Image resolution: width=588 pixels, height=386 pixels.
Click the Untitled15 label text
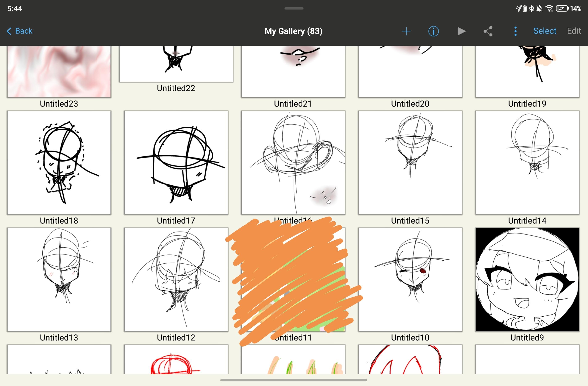point(410,221)
